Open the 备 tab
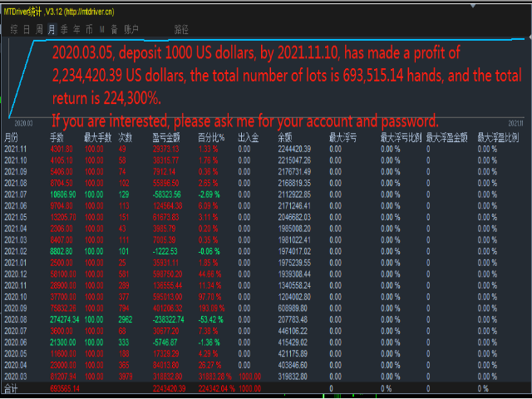Screen dimensions: 532x399 pos(115,30)
